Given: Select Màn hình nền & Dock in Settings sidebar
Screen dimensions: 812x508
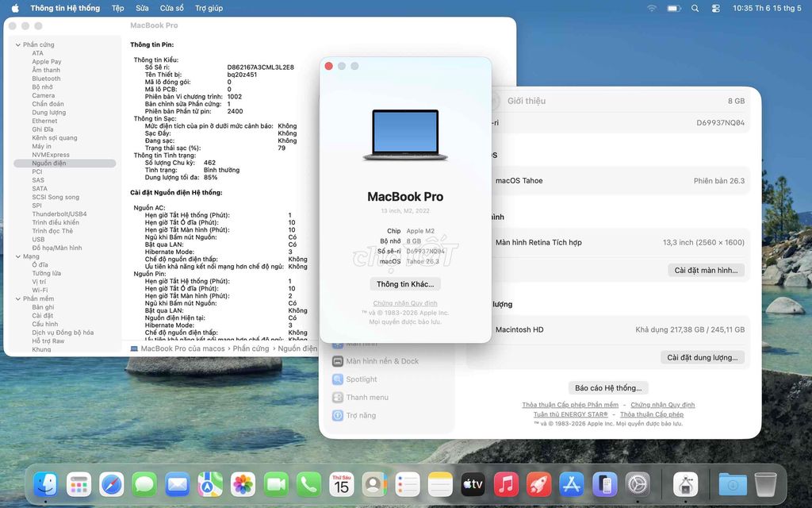Looking at the screenshot, I should point(382,361).
